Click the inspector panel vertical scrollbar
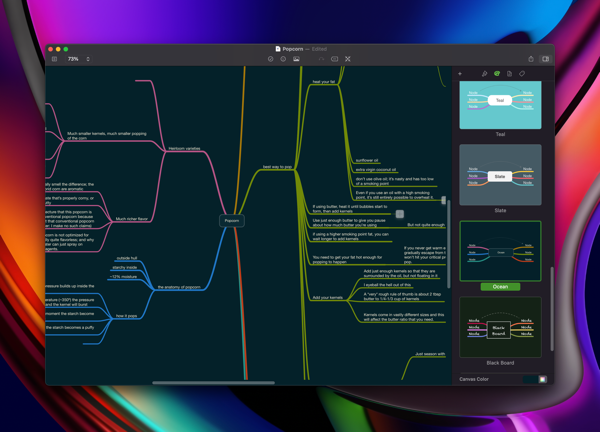Screen dimensions: 600x432 [x=552, y=308]
